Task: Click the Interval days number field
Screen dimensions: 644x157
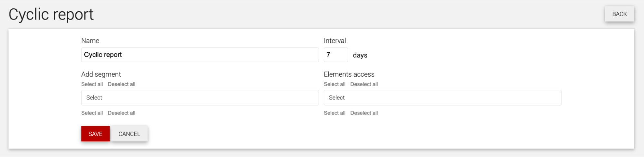Action: click(x=336, y=55)
